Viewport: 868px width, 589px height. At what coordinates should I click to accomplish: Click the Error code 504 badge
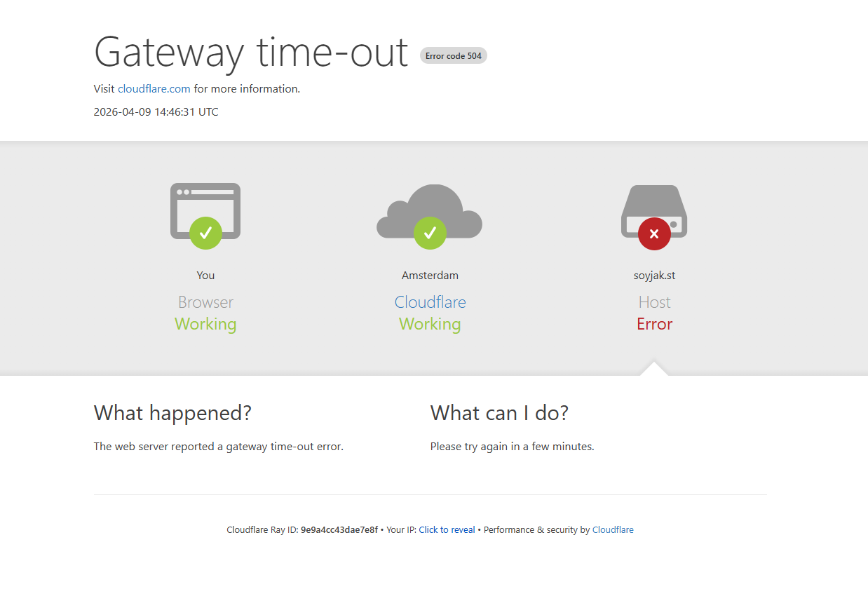pos(454,55)
